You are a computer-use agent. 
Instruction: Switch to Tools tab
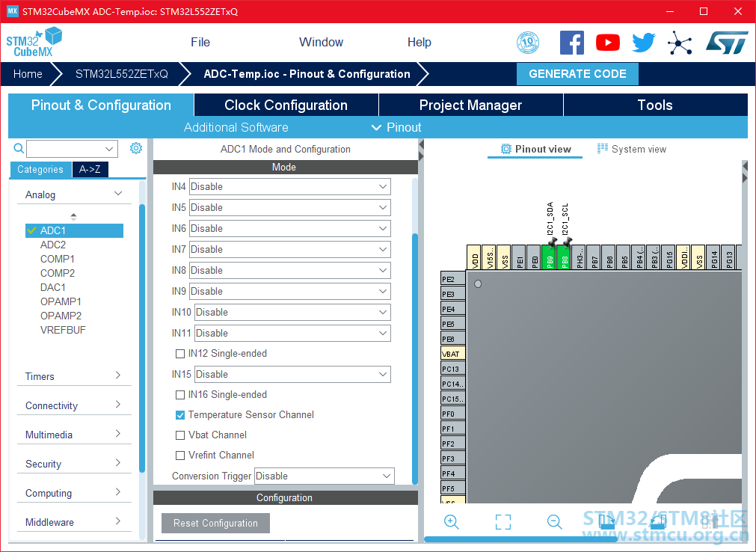tap(655, 105)
